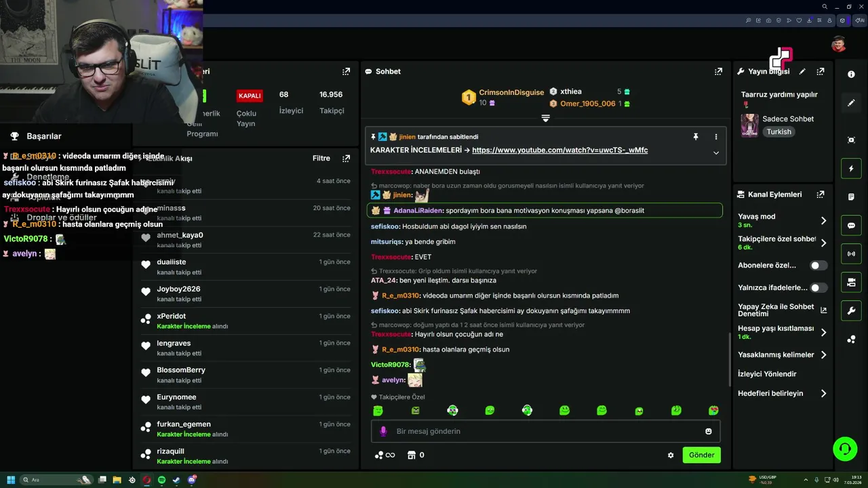Click the Bir mesaj gönderin input
The image size is (868, 488).
pyautogui.click(x=545, y=431)
